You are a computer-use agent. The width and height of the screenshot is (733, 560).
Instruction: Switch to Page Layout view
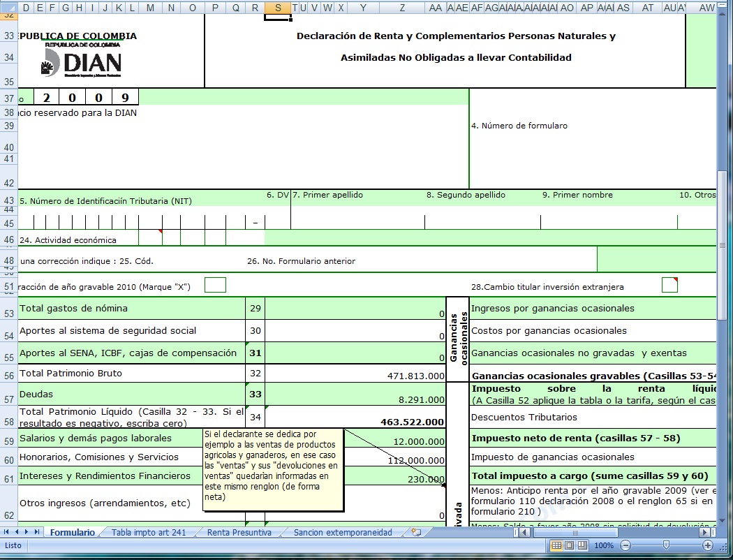click(x=569, y=545)
